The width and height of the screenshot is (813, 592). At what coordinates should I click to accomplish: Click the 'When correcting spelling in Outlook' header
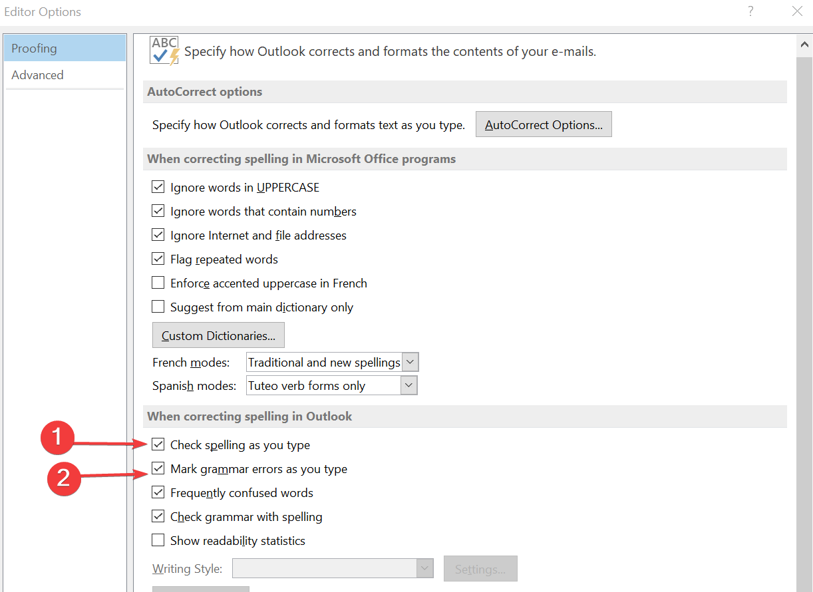(465, 416)
